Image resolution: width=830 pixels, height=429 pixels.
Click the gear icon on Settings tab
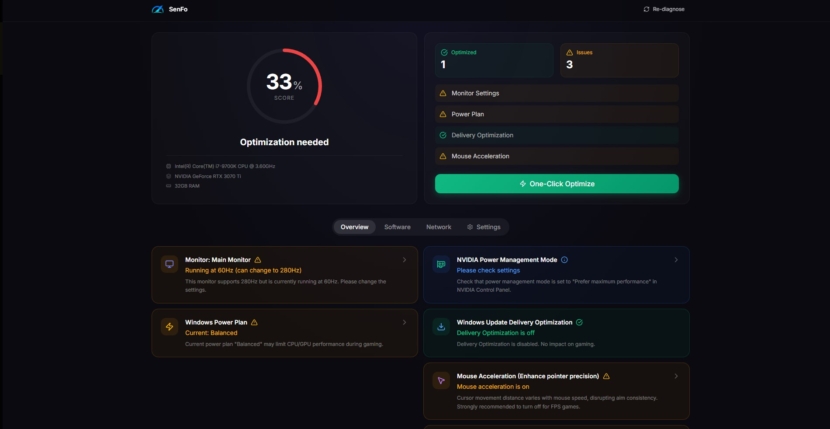click(470, 227)
